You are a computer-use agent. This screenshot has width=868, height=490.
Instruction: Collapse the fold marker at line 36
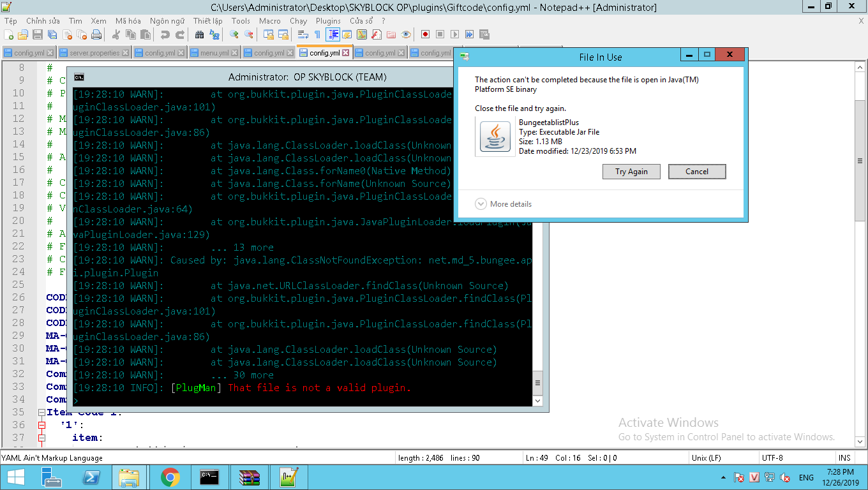point(41,425)
